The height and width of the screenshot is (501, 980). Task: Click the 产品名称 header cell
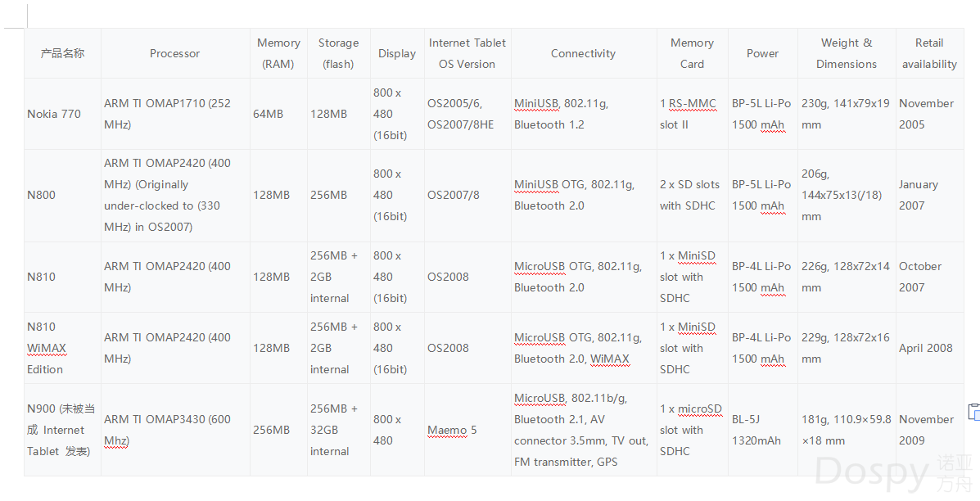click(x=62, y=54)
